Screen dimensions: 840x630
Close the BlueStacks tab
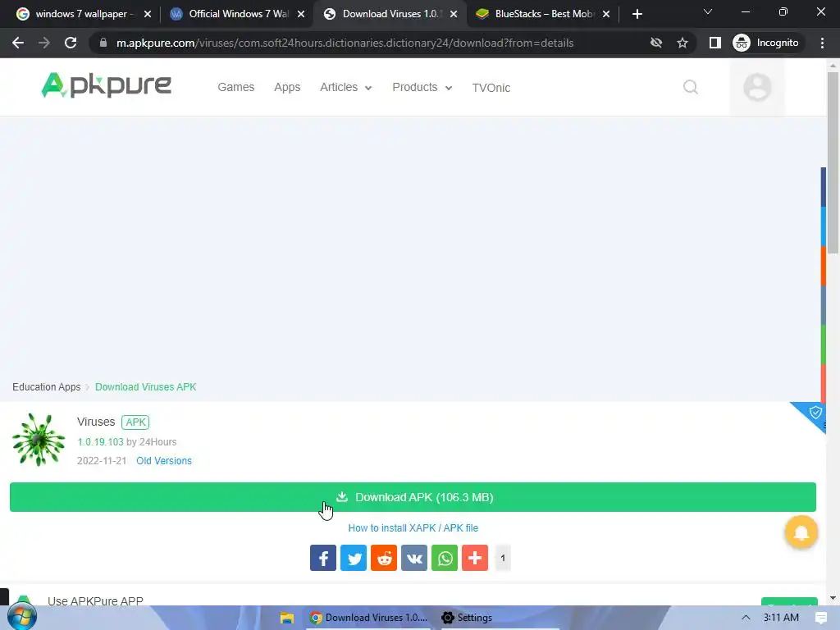[606, 14]
